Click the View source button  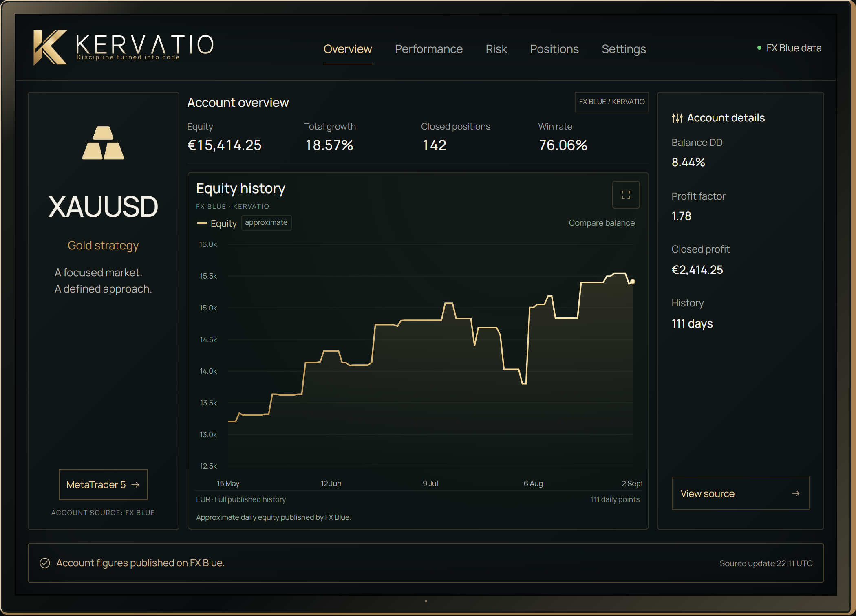click(x=740, y=493)
